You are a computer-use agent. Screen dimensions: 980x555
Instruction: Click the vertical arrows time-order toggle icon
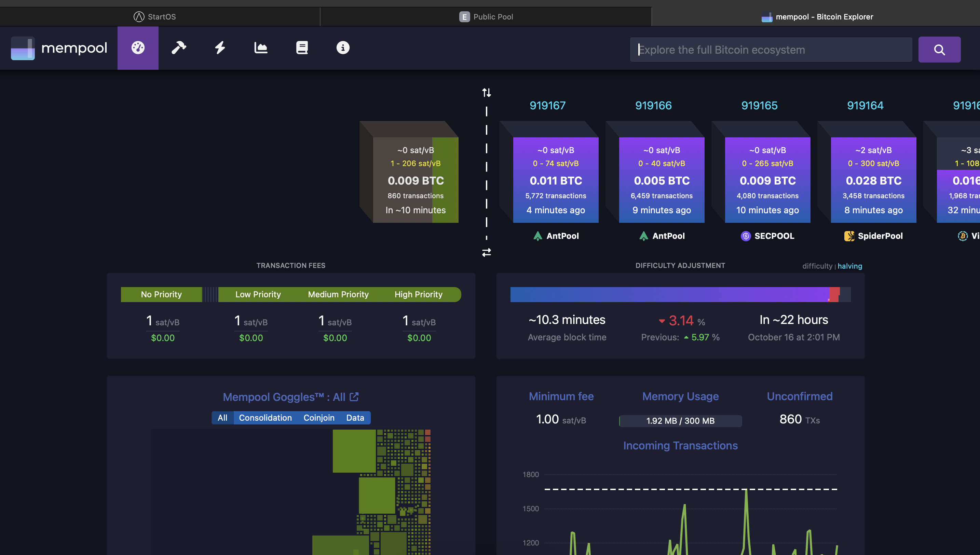click(486, 93)
